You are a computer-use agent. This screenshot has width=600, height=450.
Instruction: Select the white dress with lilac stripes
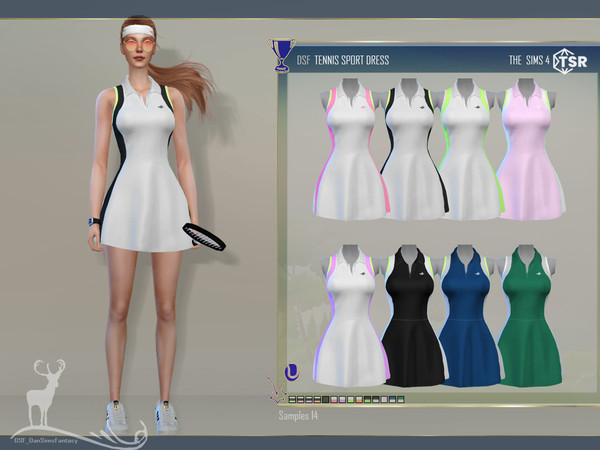click(351, 316)
